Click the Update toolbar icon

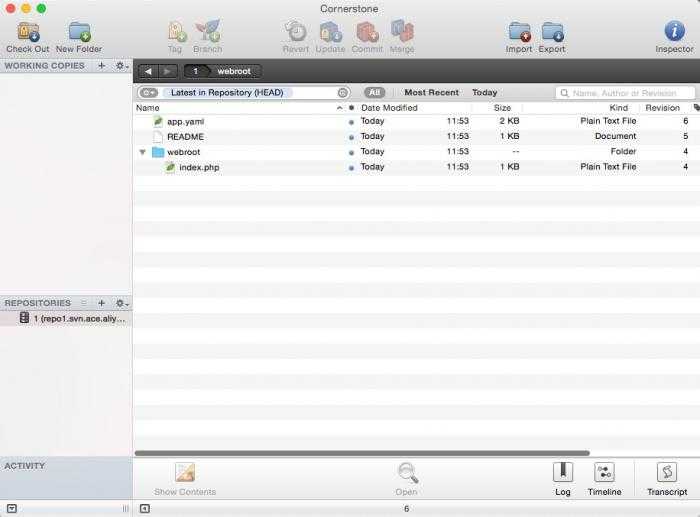(x=330, y=32)
